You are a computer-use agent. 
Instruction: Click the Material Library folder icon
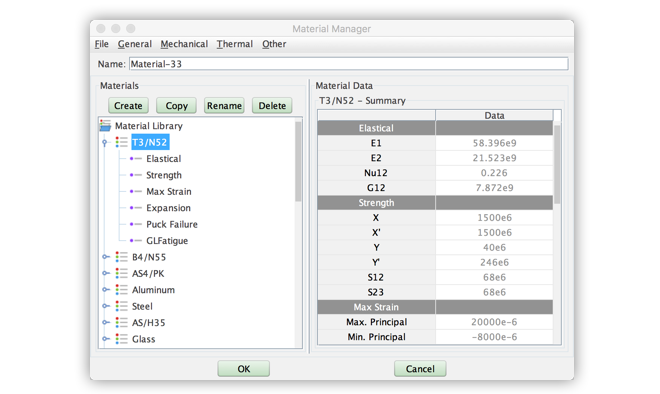click(x=105, y=125)
